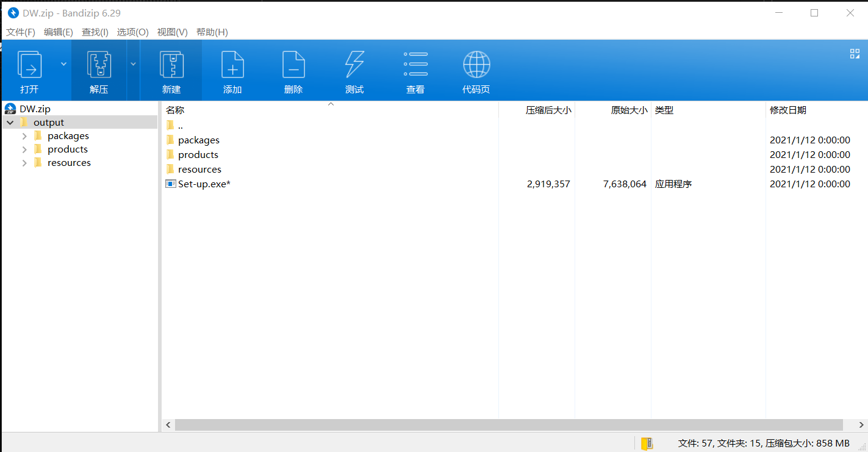Select packages in the left tree
Viewport: 868px width, 452px height.
point(68,136)
